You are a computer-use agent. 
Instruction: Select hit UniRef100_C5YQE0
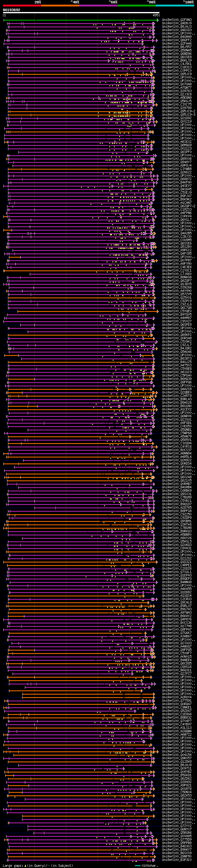pyautogui.click(x=177, y=311)
